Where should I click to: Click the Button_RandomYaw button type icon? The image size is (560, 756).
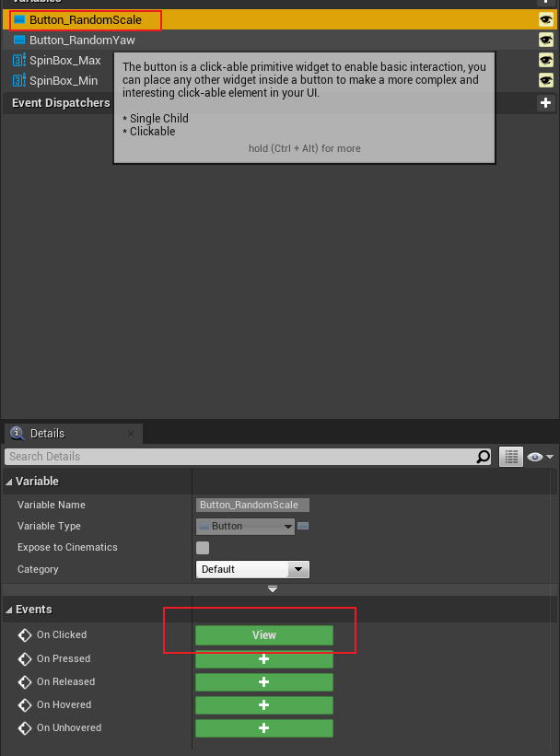pyautogui.click(x=19, y=40)
